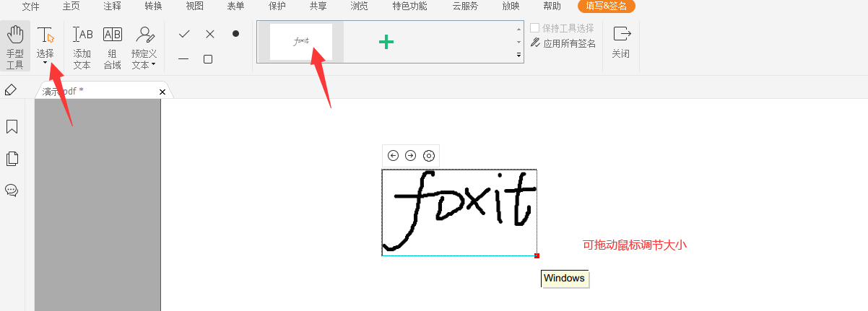Click the Add Text (添加文本) tool
The image size is (868, 311).
(x=82, y=46)
